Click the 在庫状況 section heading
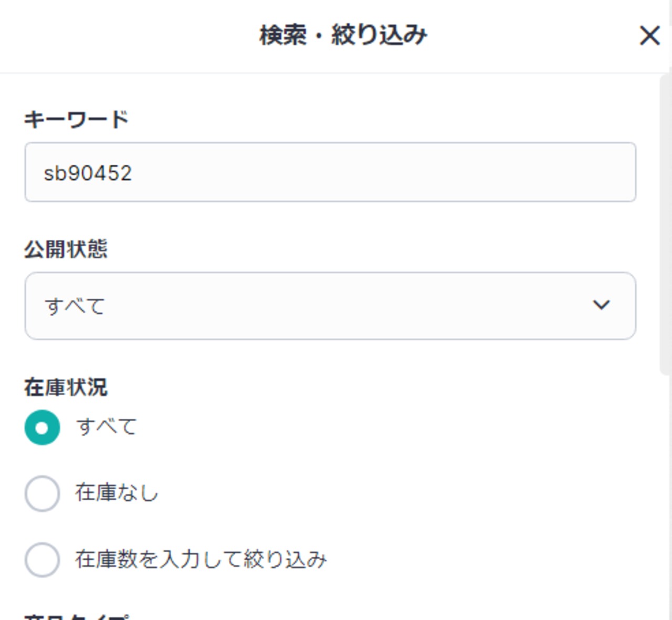The image size is (672, 620). click(66, 387)
